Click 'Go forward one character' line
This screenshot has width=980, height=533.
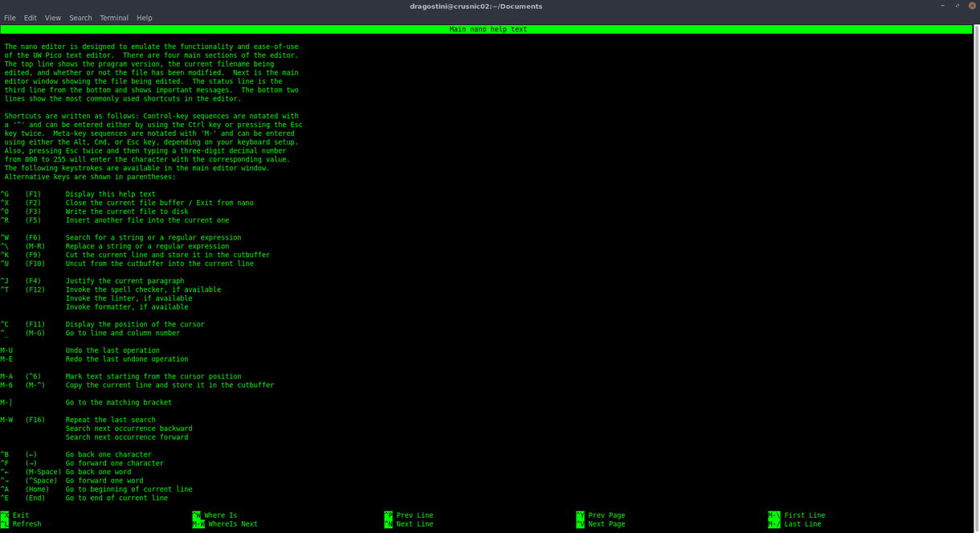point(115,464)
